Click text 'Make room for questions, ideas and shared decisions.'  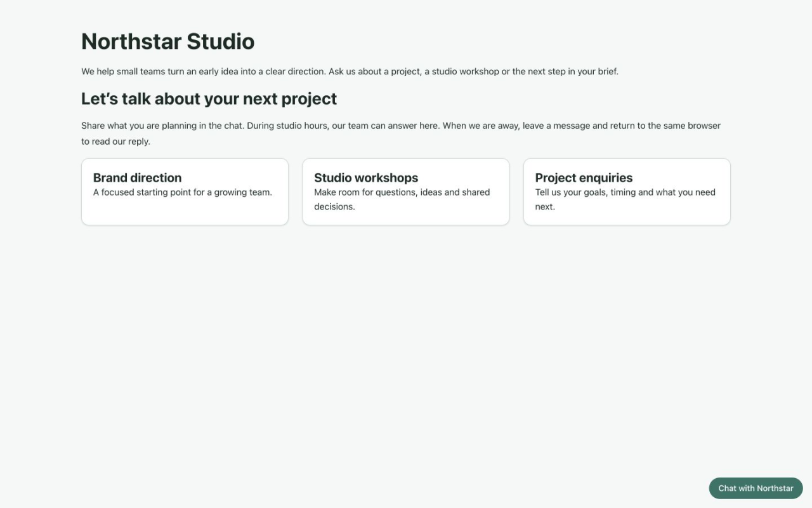pos(402,199)
